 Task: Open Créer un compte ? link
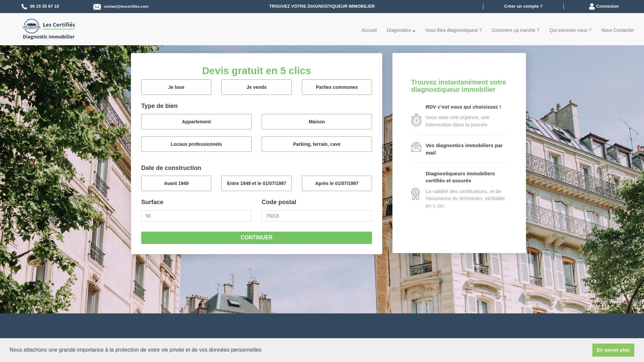coord(523,6)
